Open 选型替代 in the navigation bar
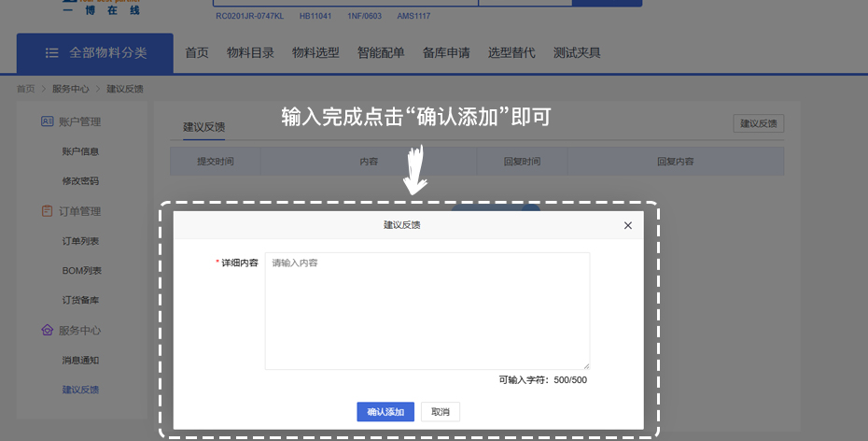868x441 pixels. tap(511, 53)
